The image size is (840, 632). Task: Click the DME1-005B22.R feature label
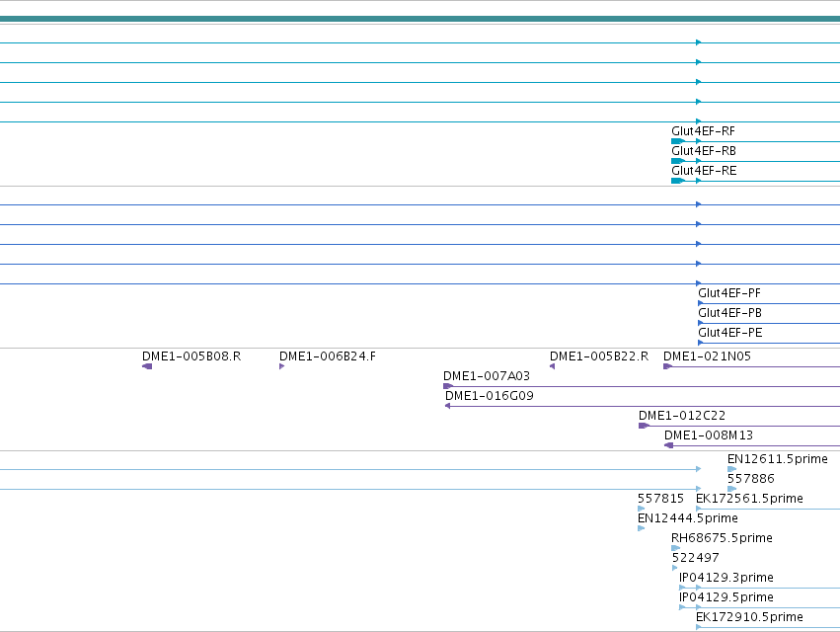click(599, 356)
